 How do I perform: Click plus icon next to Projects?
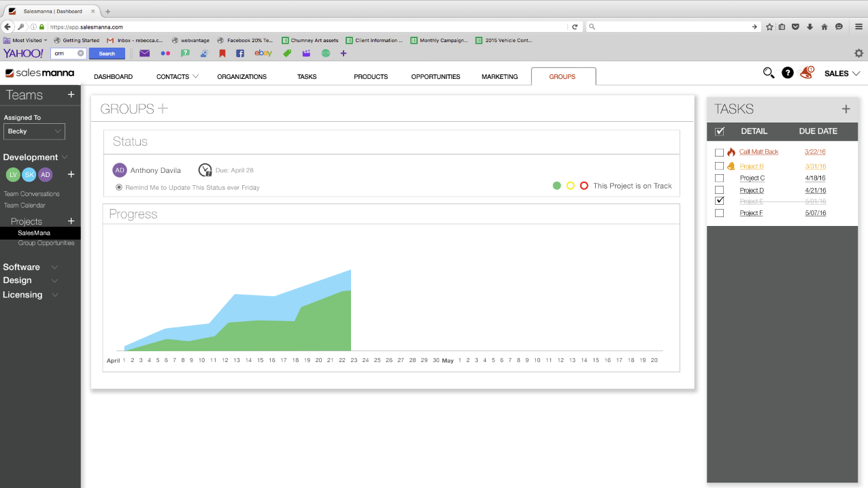click(71, 221)
